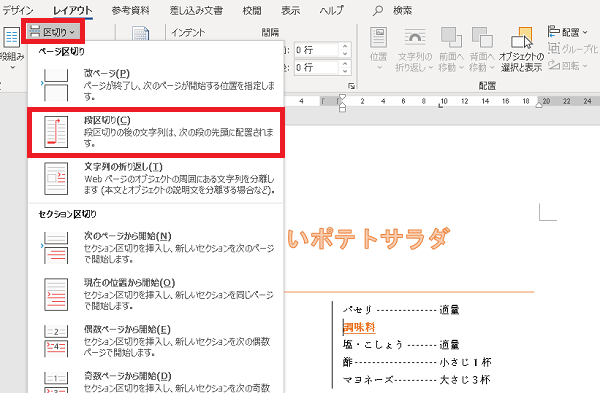Click the partially hidden page setup icon
Screen dimensions: 600x393
tap(140, 33)
